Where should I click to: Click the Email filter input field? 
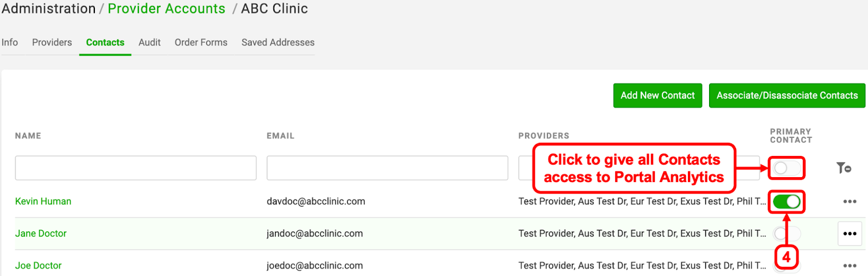point(387,168)
